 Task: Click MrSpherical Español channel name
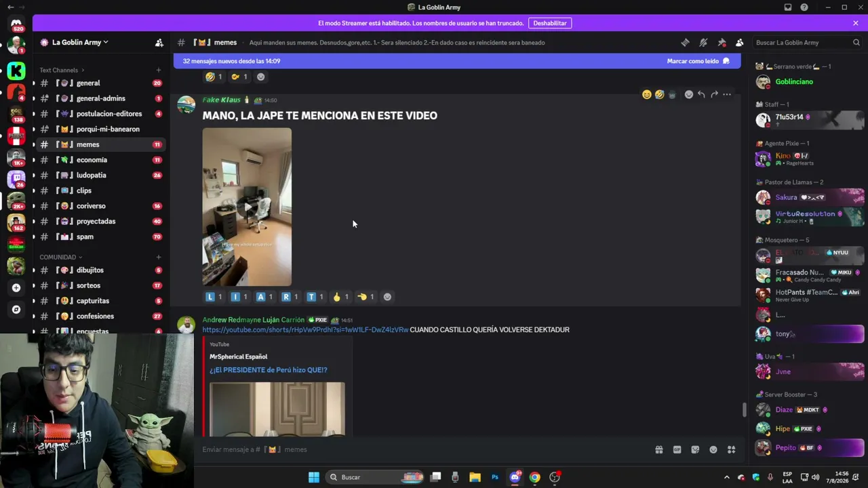point(238,357)
